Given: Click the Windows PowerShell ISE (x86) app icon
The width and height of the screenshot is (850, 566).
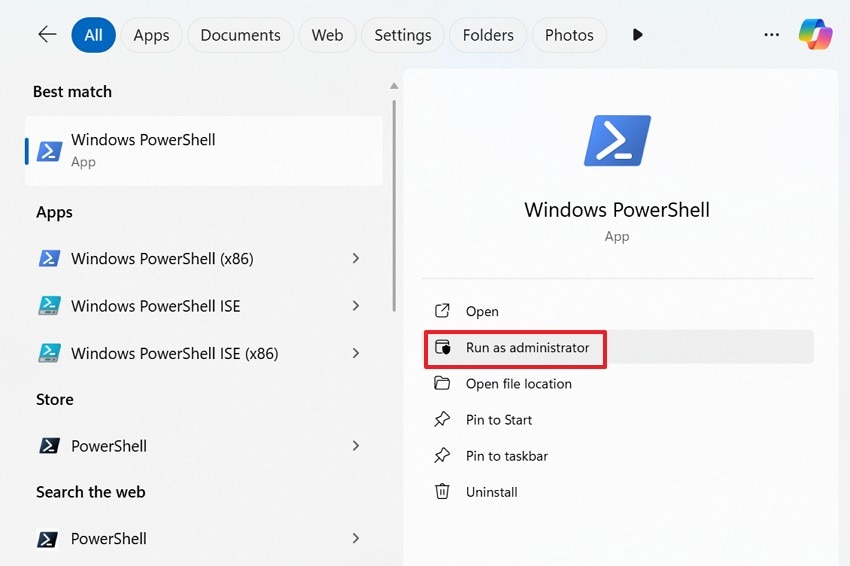Looking at the screenshot, I should (49, 353).
